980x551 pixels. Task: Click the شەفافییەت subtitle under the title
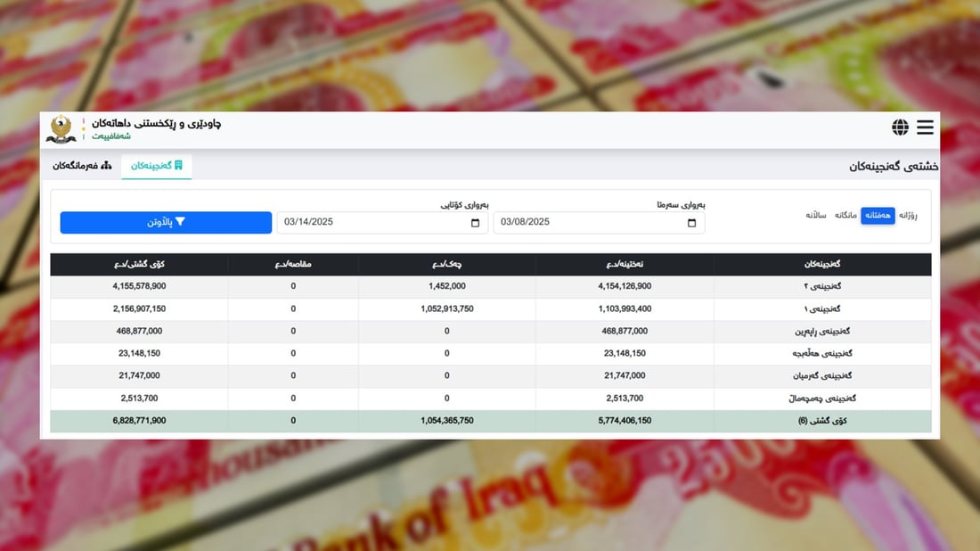111,136
